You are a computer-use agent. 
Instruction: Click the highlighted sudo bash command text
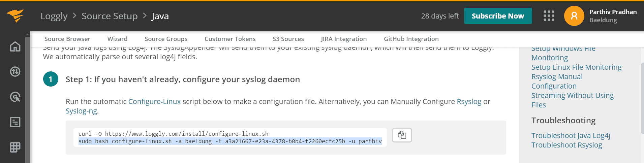[230, 141]
